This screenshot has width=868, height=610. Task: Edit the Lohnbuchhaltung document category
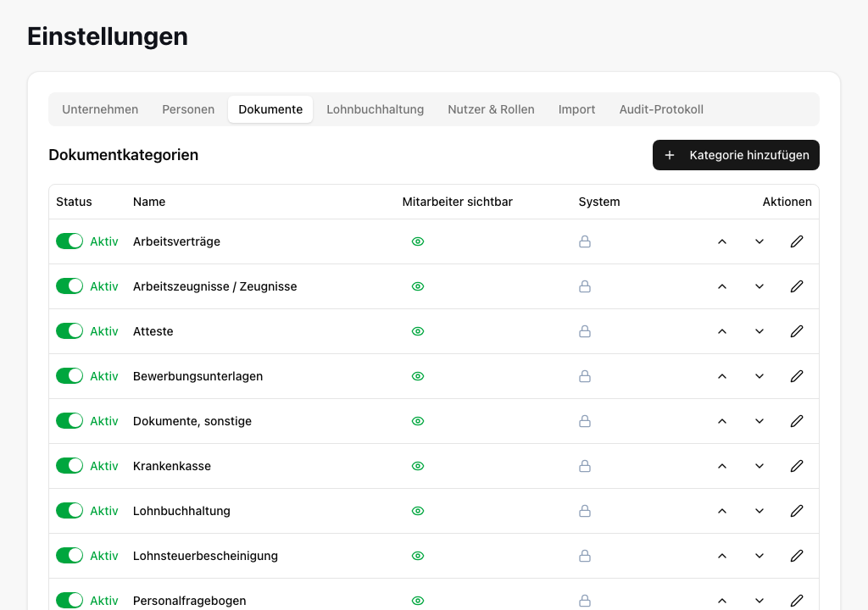click(x=797, y=511)
